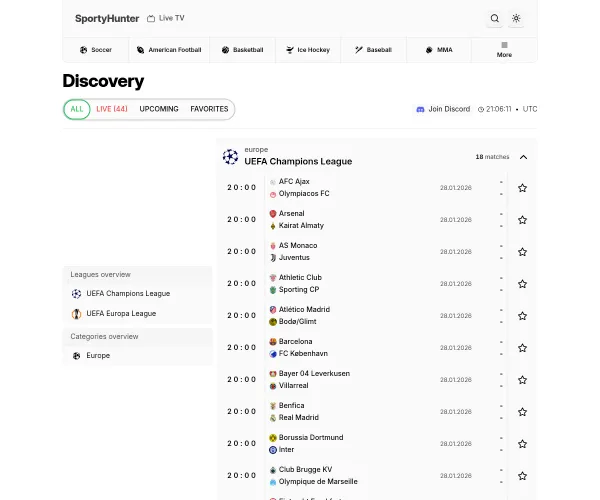
Task: Star the Arsenal vs Kairat Almaty match
Action: click(x=522, y=219)
